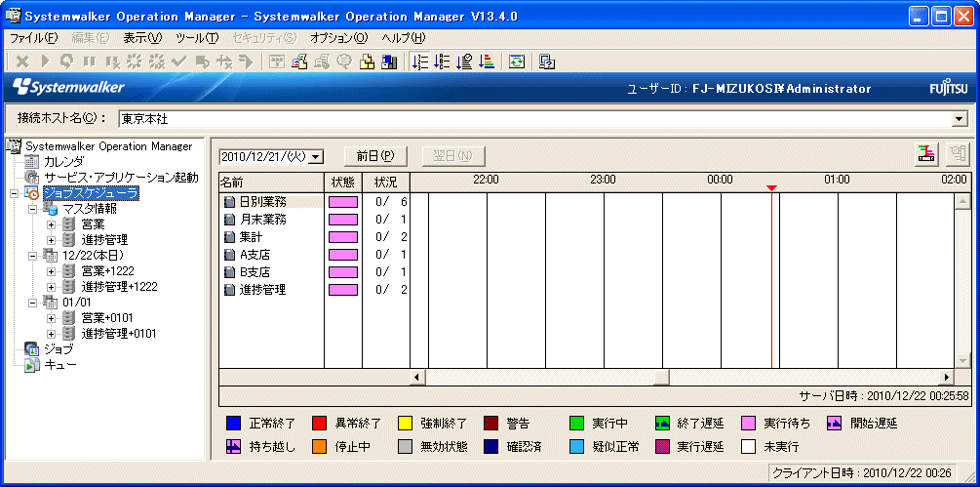
Task: Click the 状況 column header
Action: [385, 183]
